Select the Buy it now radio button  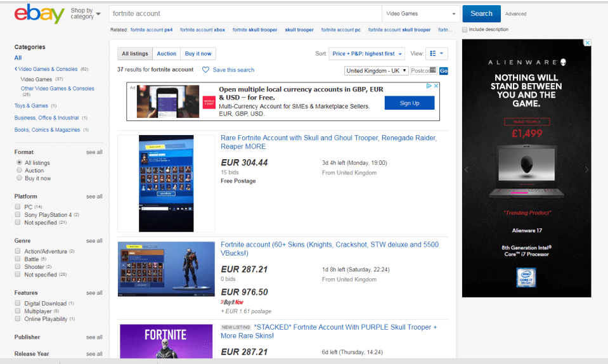pos(19,178)
